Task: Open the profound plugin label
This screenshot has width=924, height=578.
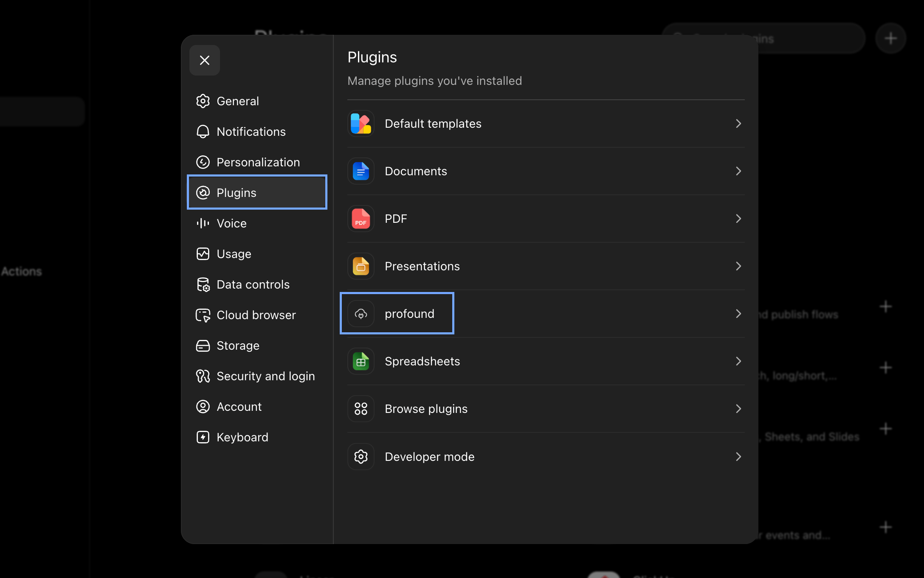Action: pos(409,314)
